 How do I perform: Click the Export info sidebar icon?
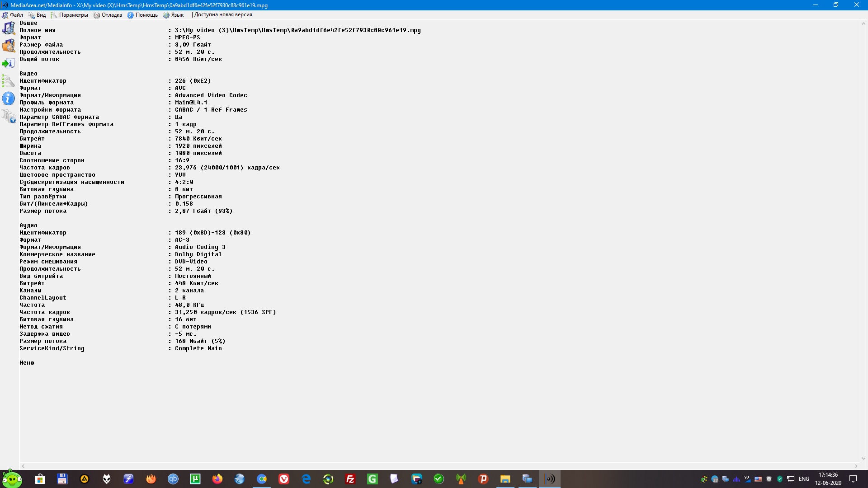pyautogui.click(x=9, y=63)
